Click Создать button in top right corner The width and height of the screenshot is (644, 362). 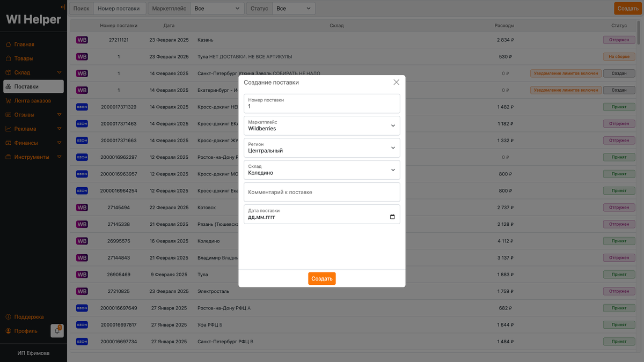click(x=628, y=9)
